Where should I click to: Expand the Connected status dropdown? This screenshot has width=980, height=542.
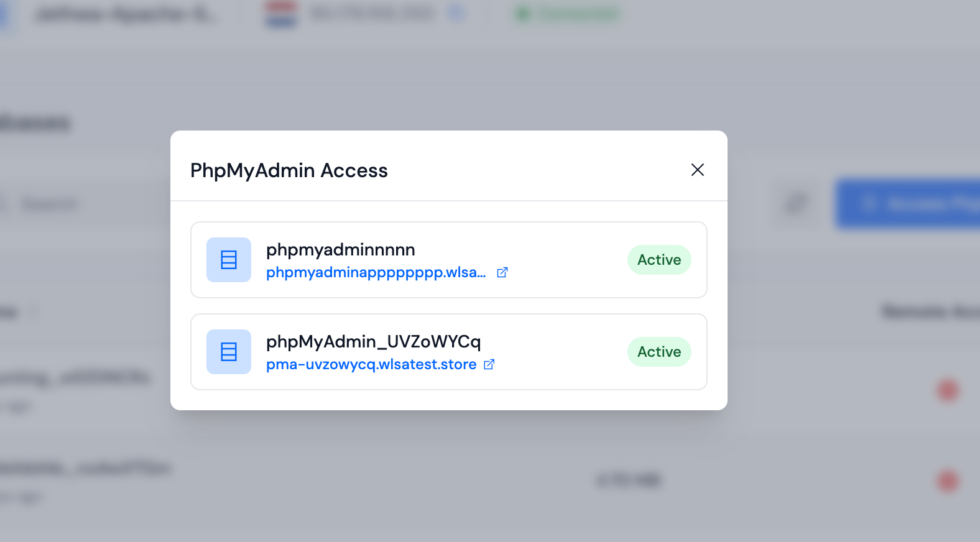point(565,14)
